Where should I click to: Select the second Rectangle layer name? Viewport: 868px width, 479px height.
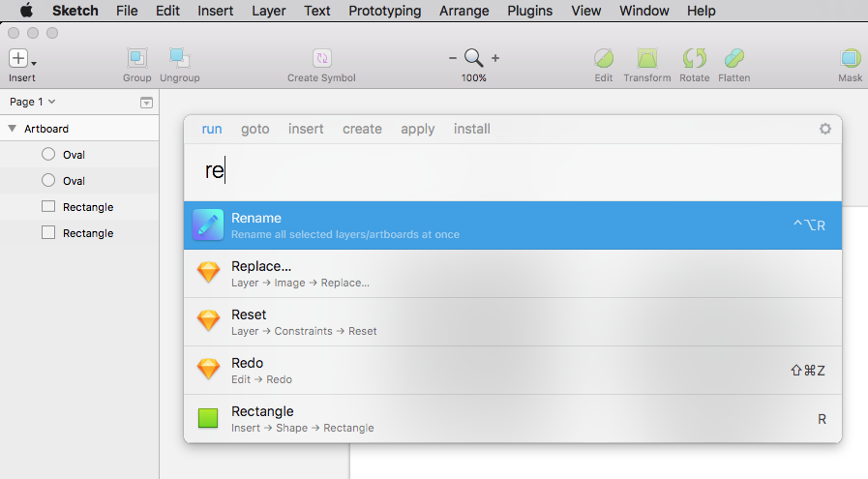click(88, 233)
